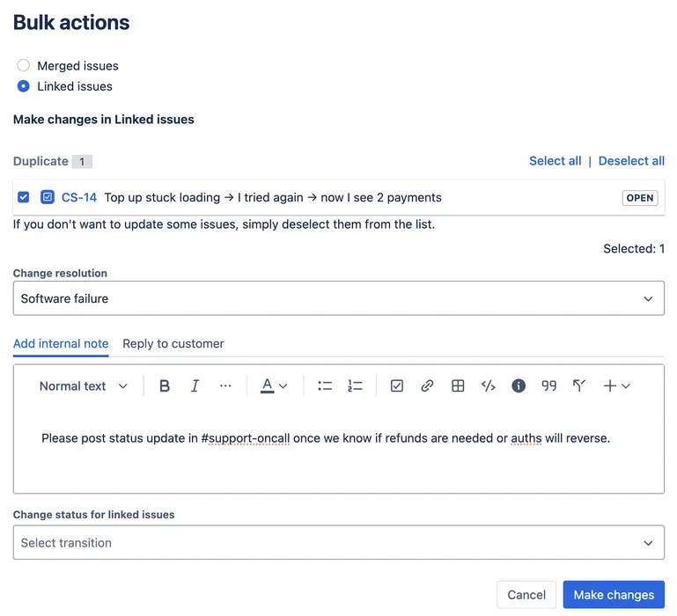Select the Merged issues radio button
Screen dimensions: 677x616
(24, 66)
